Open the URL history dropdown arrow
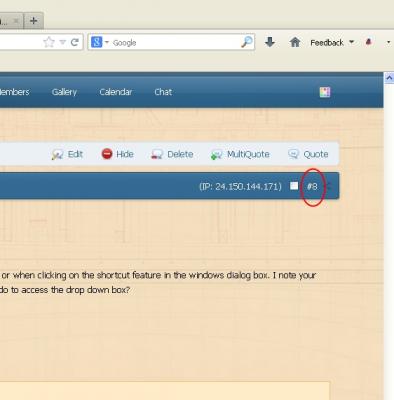 coord(63,42)
